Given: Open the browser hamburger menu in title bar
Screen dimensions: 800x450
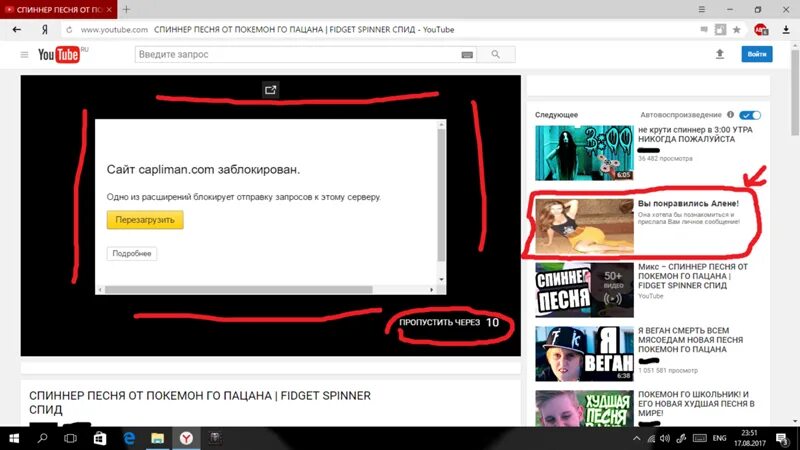Looking at the screenshot, I should pyautogui.click(x=702, y=9).
